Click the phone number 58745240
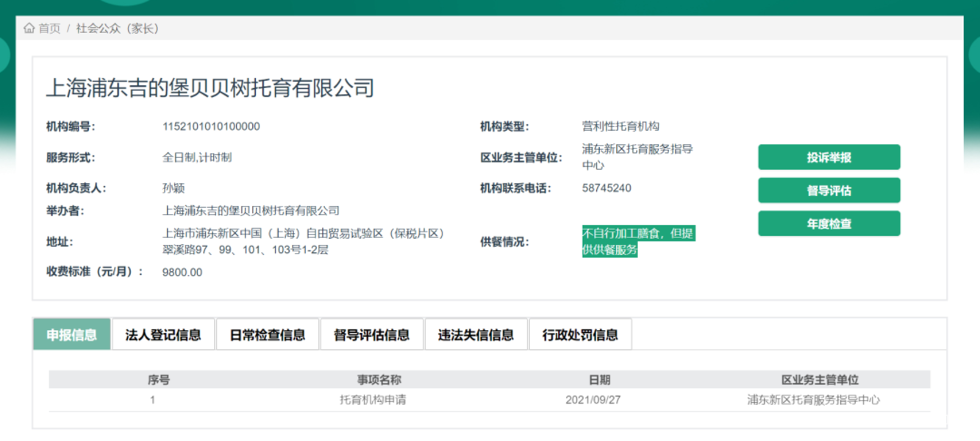980x441 pixels. point(607,188)
